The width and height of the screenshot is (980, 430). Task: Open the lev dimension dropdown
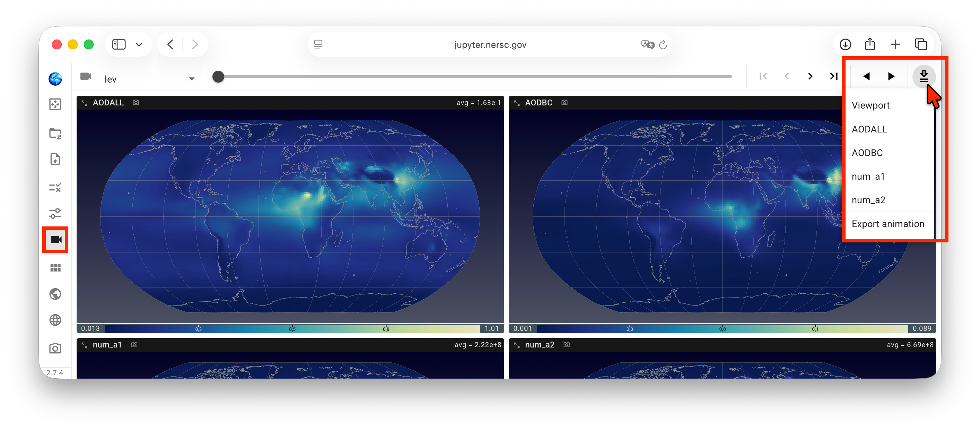(x=149, y=79)
